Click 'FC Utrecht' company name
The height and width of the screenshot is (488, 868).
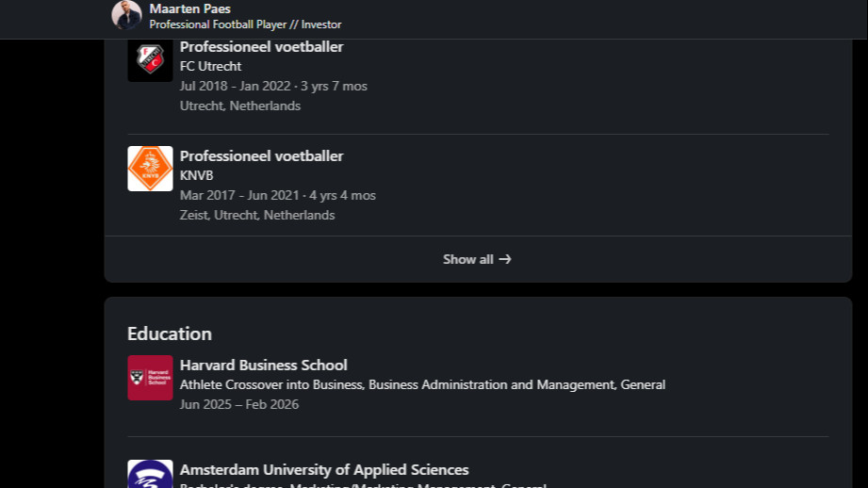(x=210, y=66)
